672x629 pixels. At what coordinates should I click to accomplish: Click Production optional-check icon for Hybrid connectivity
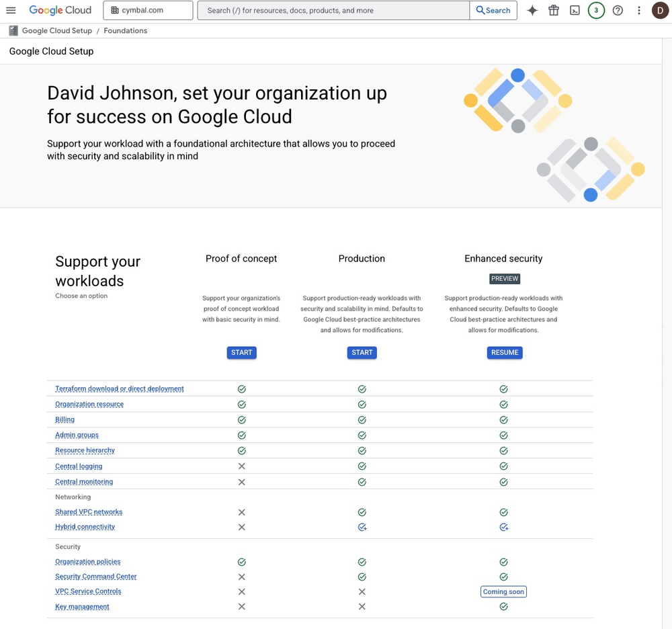[362, 528]
